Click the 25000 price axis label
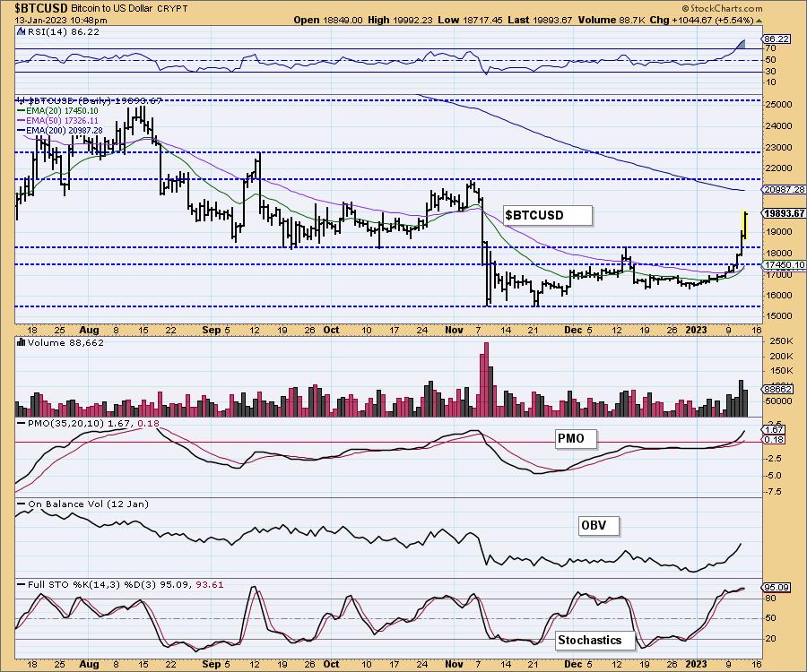The height and width of the screenshot is (672, 807). pos(778,104)
